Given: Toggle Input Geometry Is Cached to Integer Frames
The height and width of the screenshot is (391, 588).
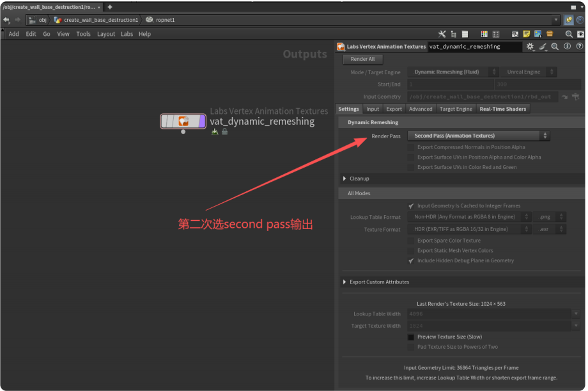Looking at the screenshot, I should 411,206.
